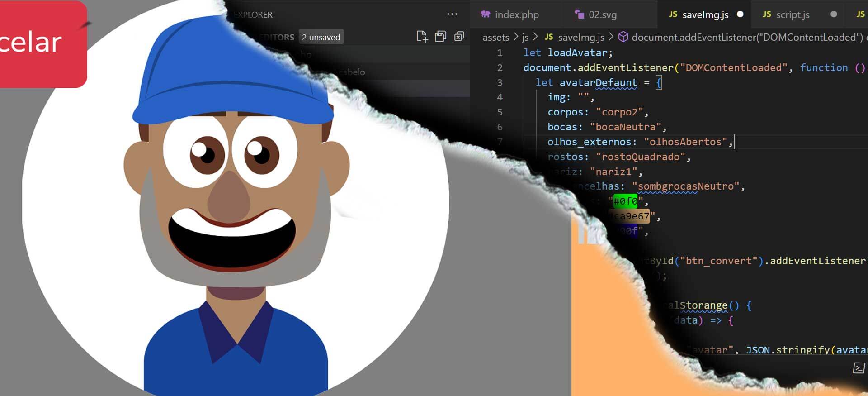Click the 2 unsaved badge
The image size is (868, 396).
321,37
